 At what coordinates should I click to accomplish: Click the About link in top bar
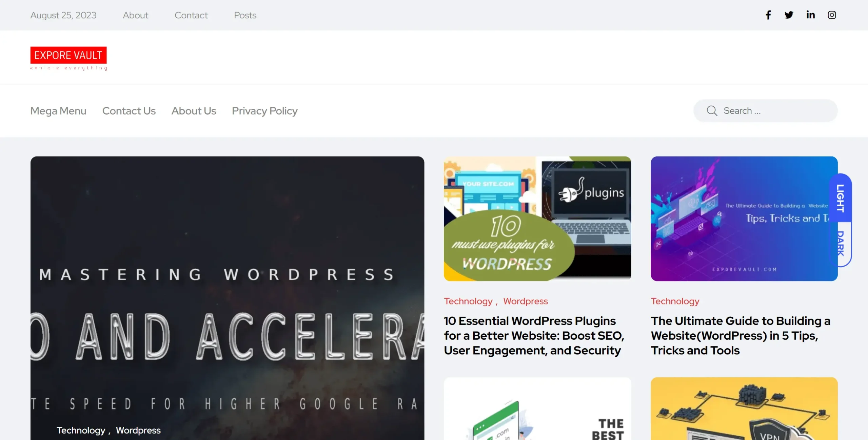[x=135, y=15]
